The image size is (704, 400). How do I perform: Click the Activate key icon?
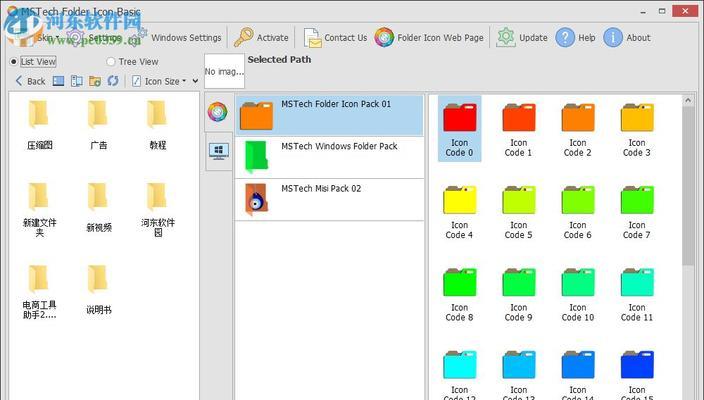(244, 37)
